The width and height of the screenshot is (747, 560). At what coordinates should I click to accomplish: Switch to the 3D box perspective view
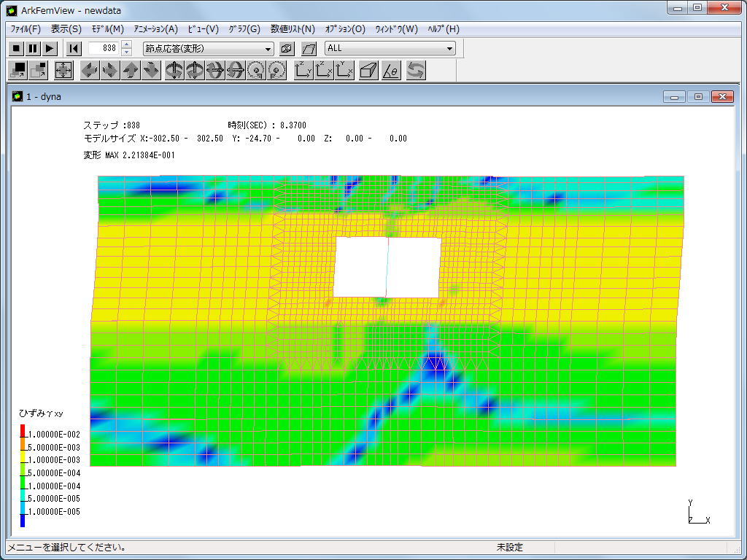(368, 71)
